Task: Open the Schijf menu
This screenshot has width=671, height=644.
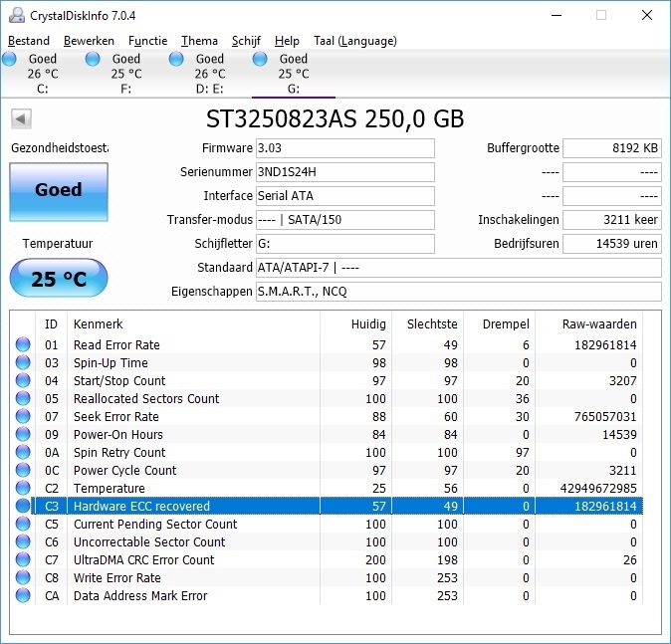Action: pyautogui.click(x=246, y=41)
